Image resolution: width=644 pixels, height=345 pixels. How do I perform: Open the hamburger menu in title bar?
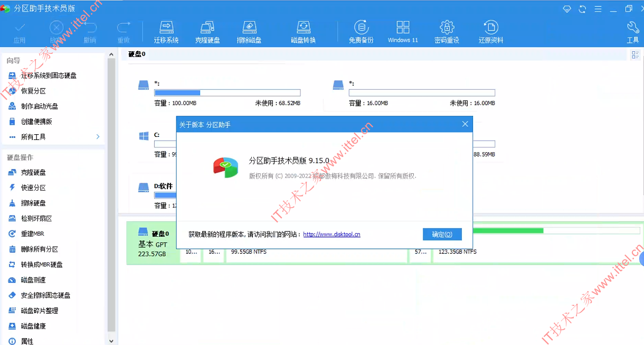click(x=598, y=9)
